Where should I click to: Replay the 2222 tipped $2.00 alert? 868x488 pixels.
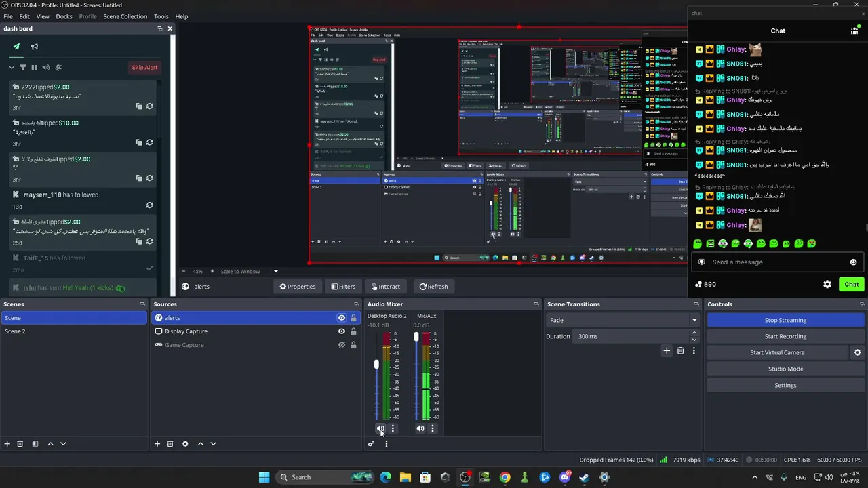tap(149, 106)
